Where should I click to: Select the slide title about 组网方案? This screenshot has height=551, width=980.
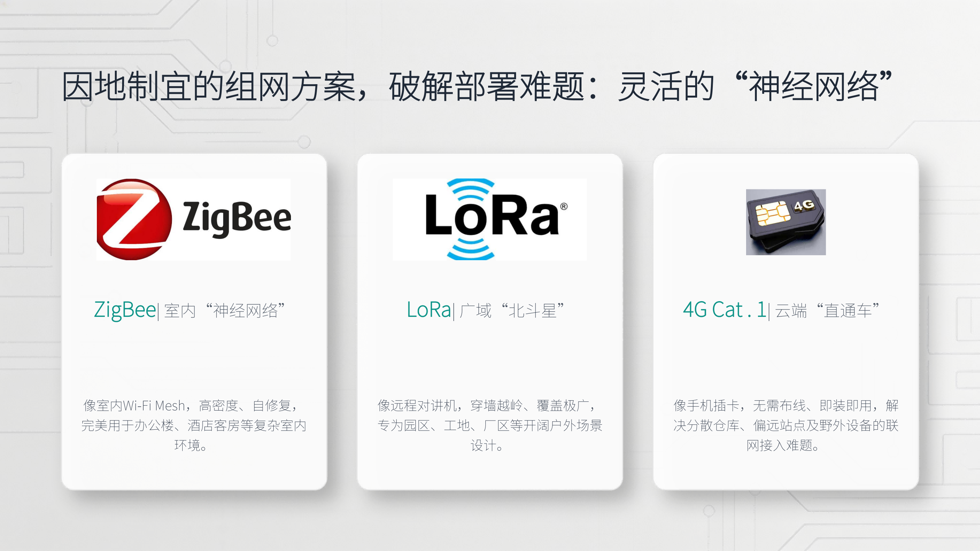coord(477,86)
